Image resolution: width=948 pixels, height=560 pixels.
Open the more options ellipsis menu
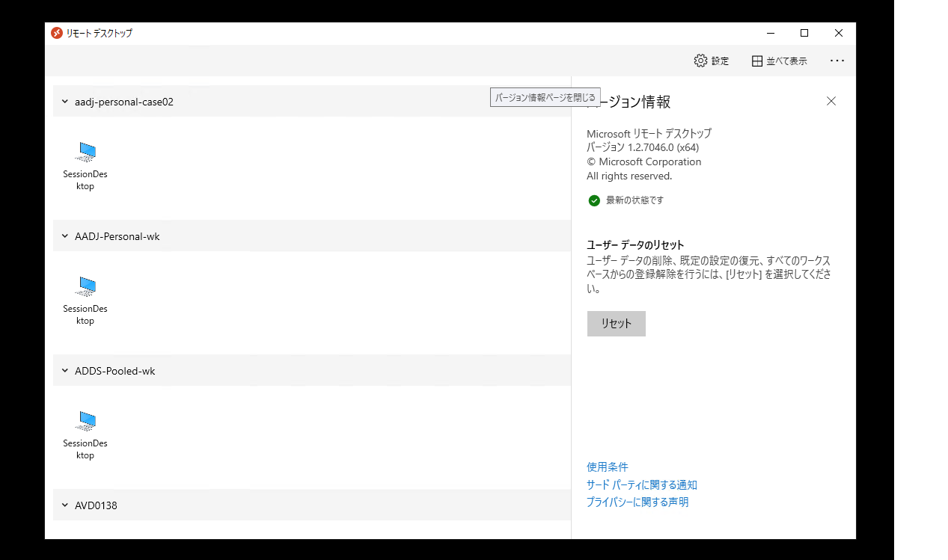click(x=837, y=61)
